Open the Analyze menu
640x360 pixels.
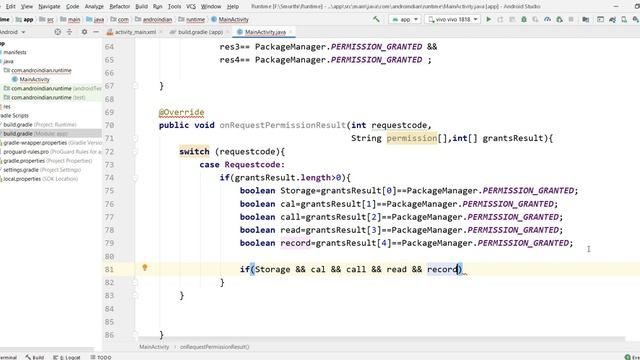pyautogui.click(x=94, y=7)
